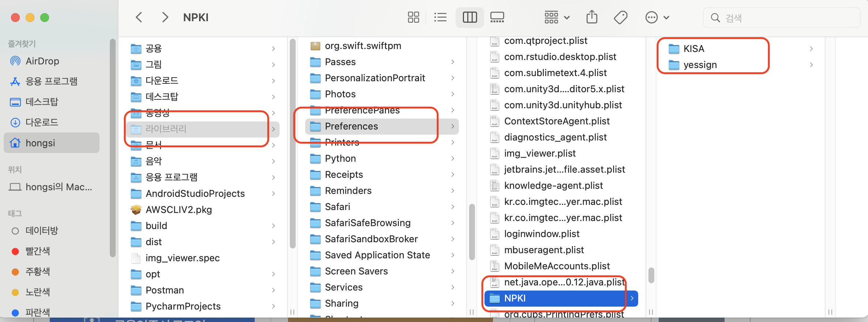Expand the 응용 프로그램 folder chevron in the first column
Viewport: 868px width, 322px height.
[273, 177]
